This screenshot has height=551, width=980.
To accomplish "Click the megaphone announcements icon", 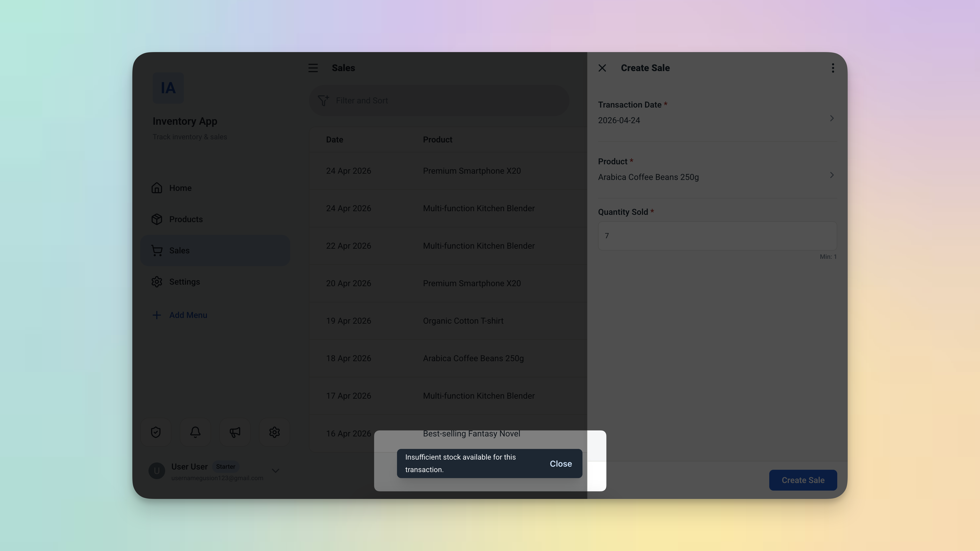I will (235, 432).
